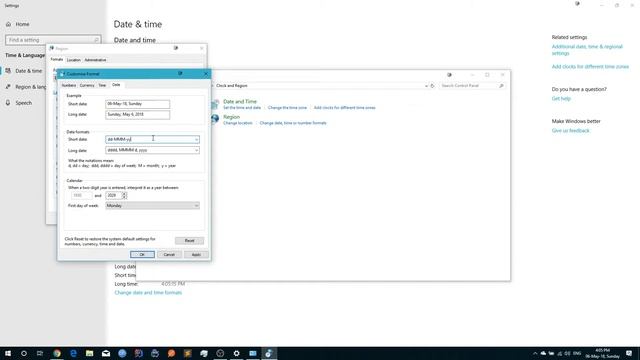Open the Administrative tab in Region window
640x360 pixels.
[x=95, y=60]
